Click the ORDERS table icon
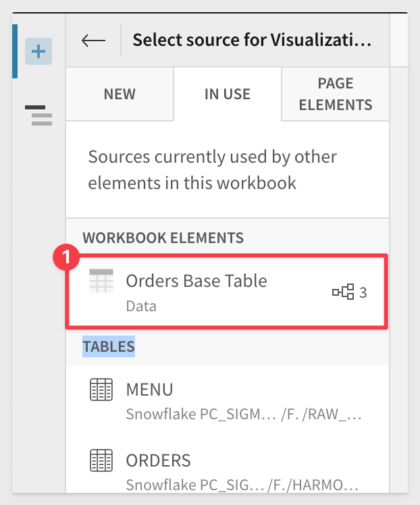Screen dimensions: 420x505 click(x=101, y=460)
